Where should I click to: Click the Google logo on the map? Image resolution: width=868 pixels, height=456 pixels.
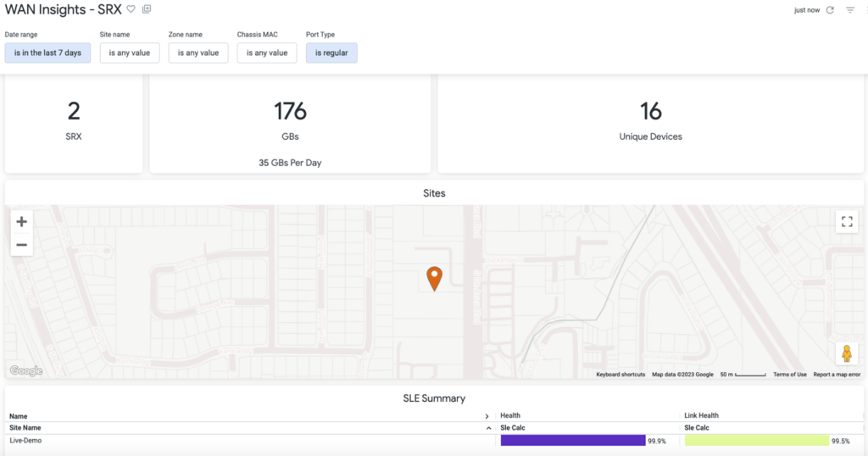(26, 370)
